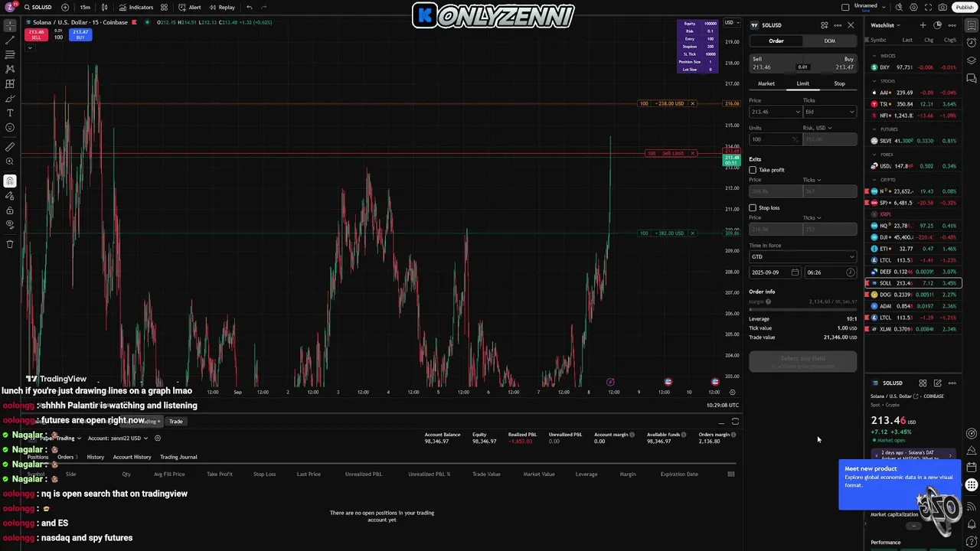Viewport: 980px width, 551px height.
Task: Close the Sell Limit order line on chart
Action: point(692,153)
